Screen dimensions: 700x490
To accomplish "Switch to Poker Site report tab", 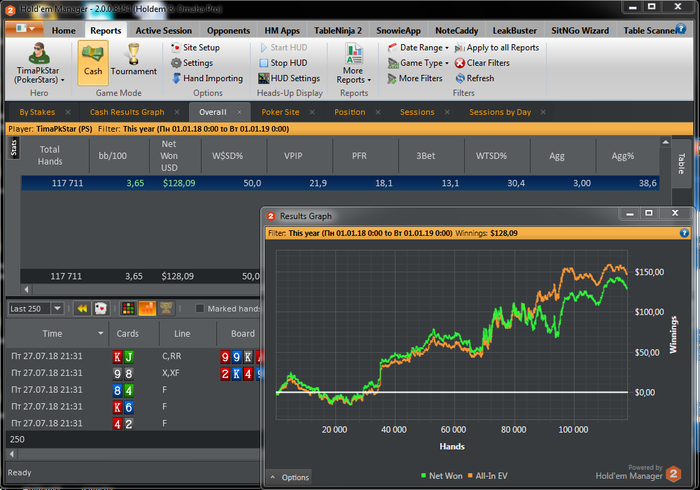I will pyautogui.click(x=280, y=112).
